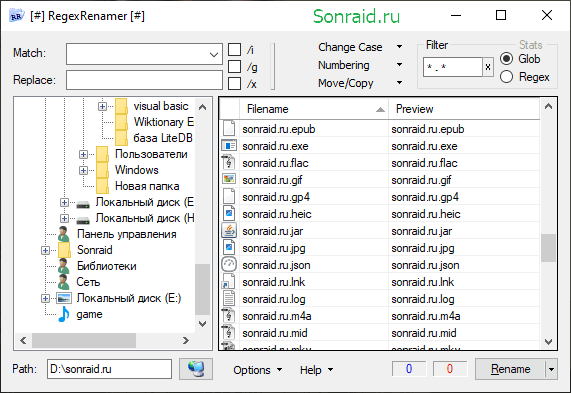Viewport: 571px width, 393px height.
Task: Click the drive icon of Локальный диск (E:)
Action: (x=64, y=298)
